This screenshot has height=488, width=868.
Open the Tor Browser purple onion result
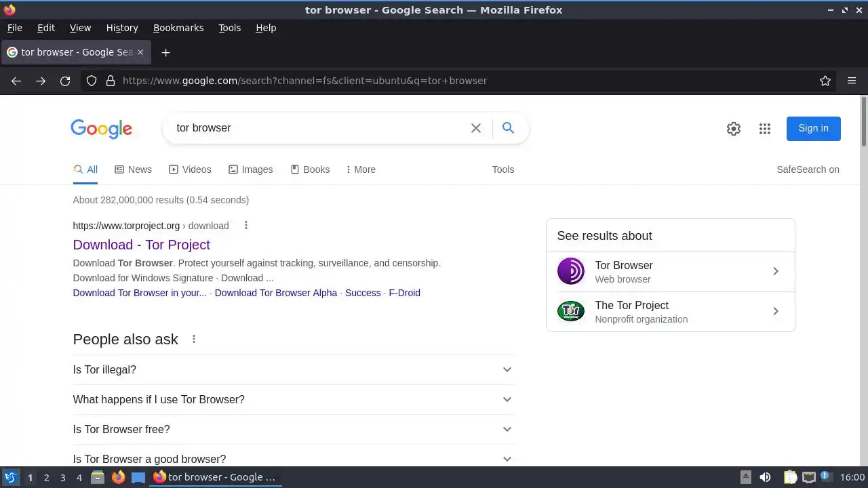(571, 271)
